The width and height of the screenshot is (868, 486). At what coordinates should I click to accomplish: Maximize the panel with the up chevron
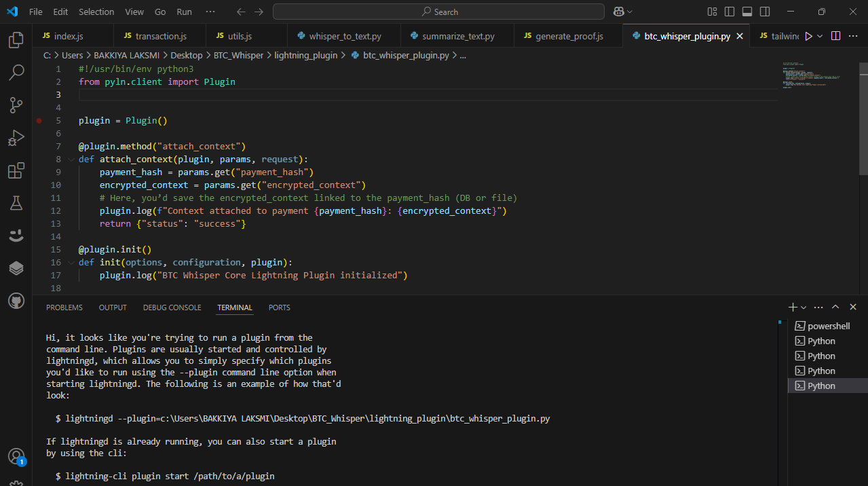click(x=835, y=307)
